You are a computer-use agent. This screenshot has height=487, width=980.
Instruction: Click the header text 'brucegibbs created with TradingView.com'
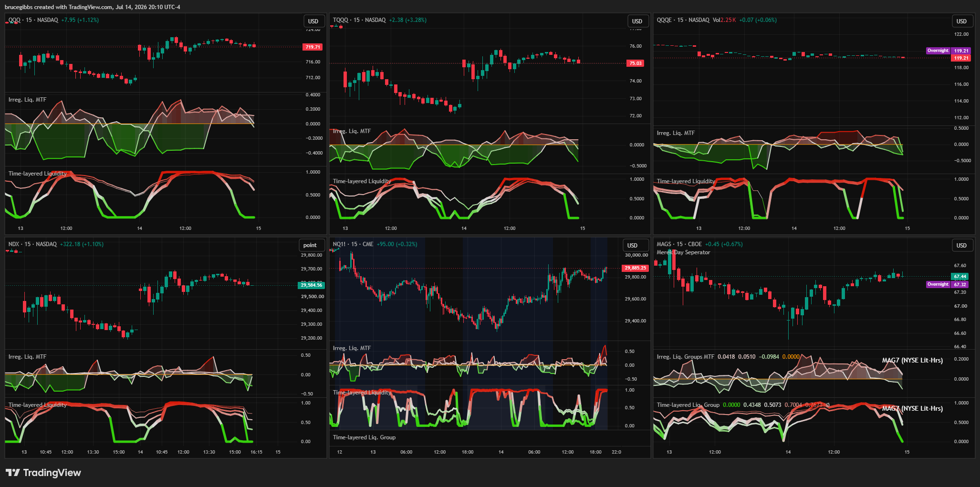pyautogui.click(x=59, y=7)
